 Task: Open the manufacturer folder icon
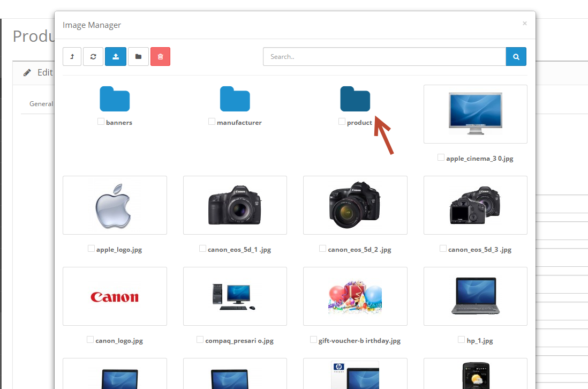235,99
